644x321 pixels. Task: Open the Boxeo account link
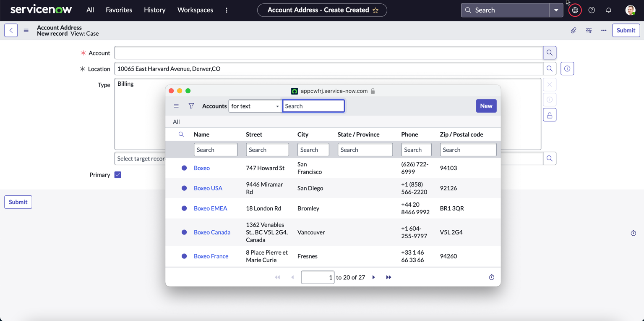coord(202,168)
